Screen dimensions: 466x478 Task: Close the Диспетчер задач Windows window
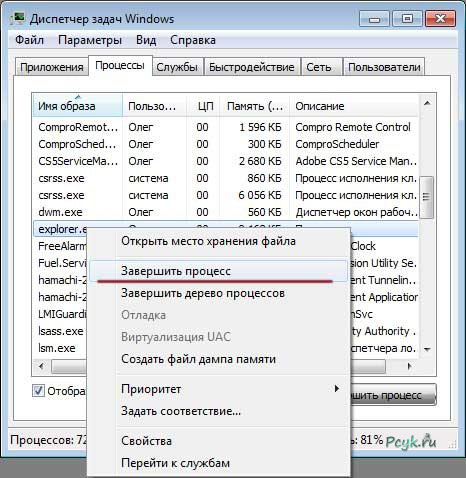[440, 19]
